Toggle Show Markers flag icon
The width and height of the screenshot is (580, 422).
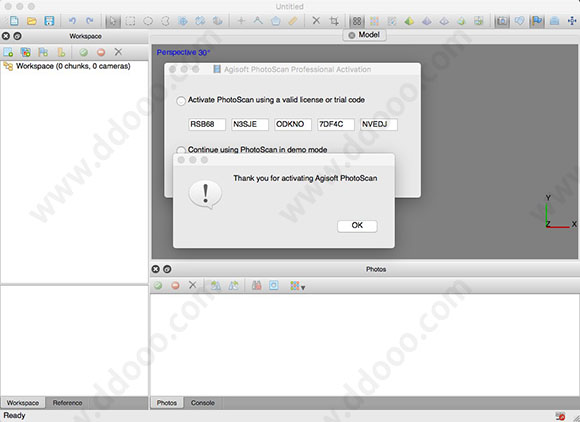click(537, 21)
